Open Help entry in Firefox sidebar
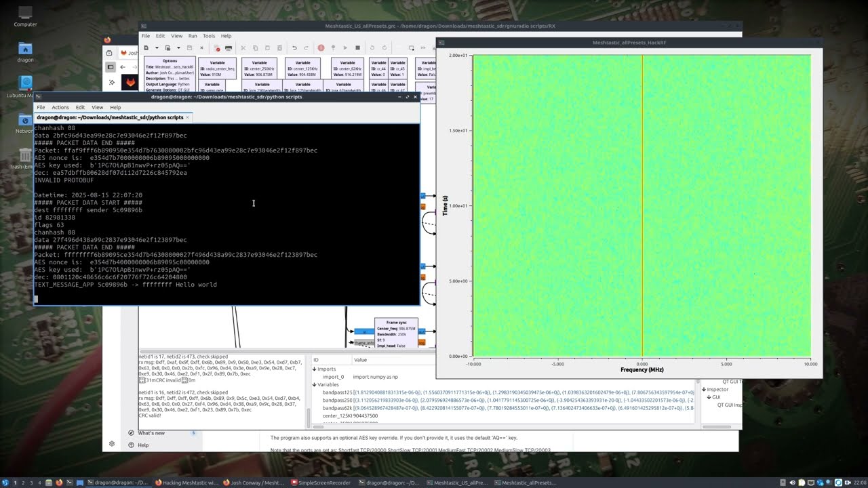This screenshot has height=488, width=868. [143, 445]
